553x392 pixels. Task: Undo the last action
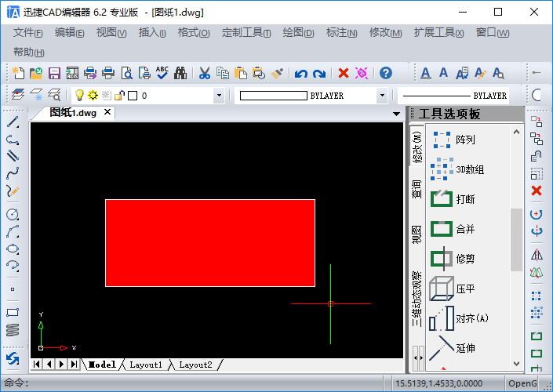pos(301,74)
